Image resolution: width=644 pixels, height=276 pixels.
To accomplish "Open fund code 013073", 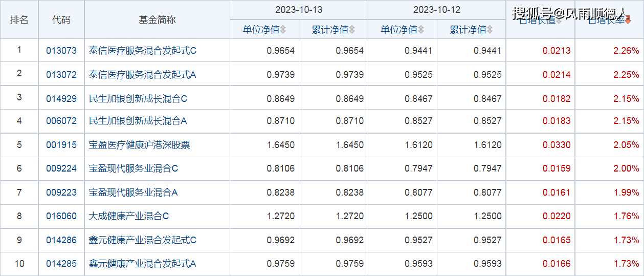I will click(x=61, y=51).
